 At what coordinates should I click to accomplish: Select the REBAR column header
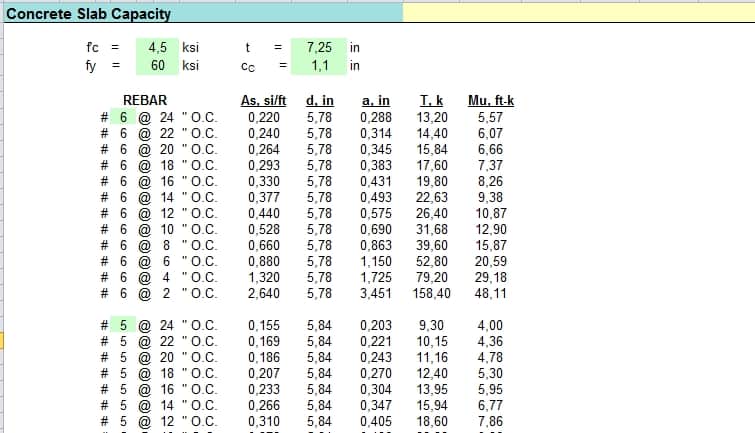point(144,100)
